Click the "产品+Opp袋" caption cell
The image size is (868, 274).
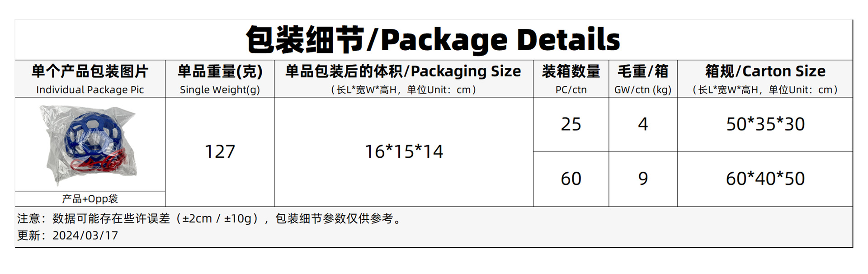point(90,199)
